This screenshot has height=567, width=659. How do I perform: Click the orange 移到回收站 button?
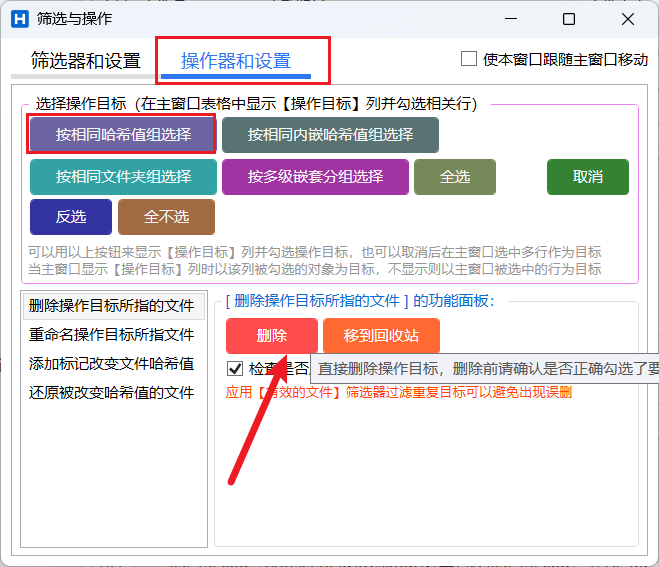click(x=381, y=336)
